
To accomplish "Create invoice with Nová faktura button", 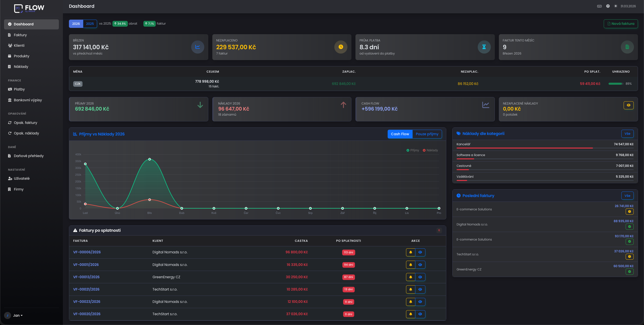I will point(621,24).
